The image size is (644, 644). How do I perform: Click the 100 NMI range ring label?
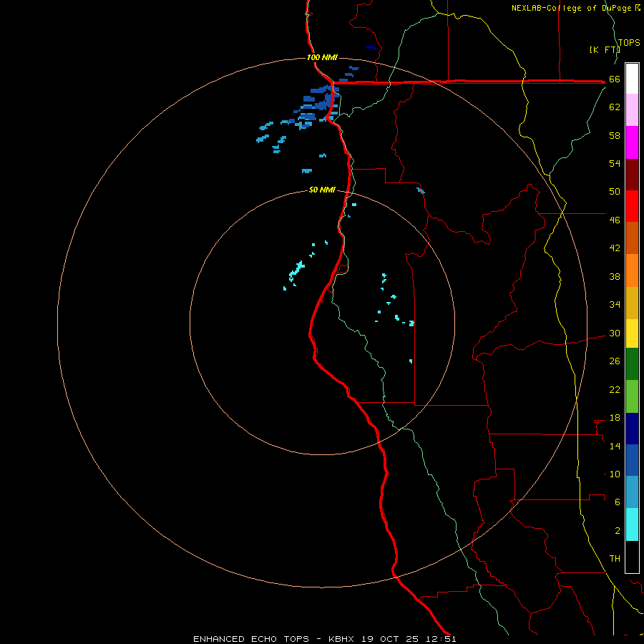click(323, 57)
